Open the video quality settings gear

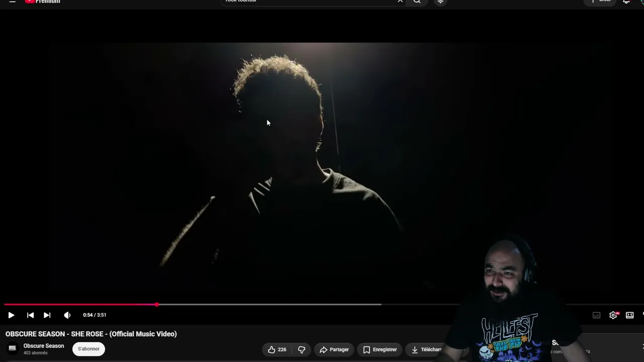[613, 315]
